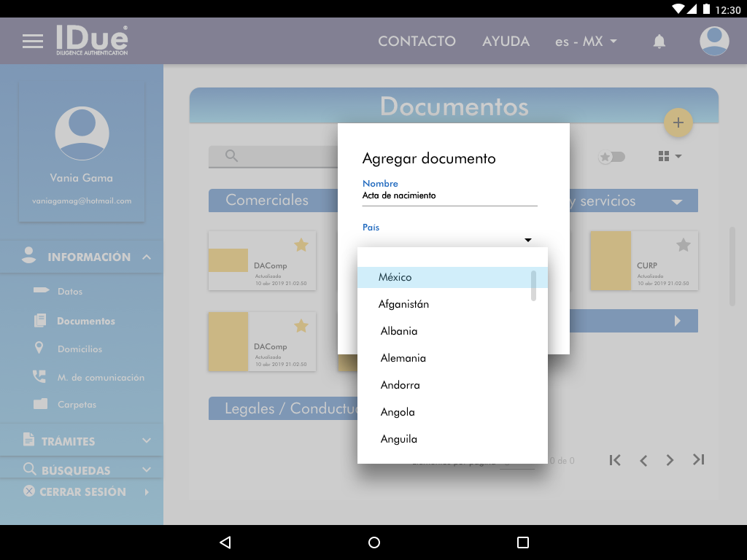Click AYUDA in the top bar
Viewport: 747px width, 560px height.
coord(506,42)
